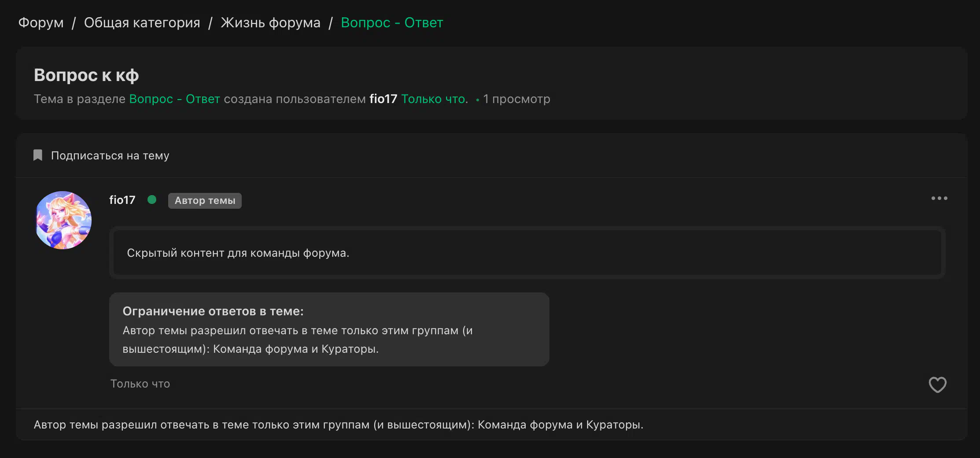Open the three-dots post options menu

[x=939, y=198]
